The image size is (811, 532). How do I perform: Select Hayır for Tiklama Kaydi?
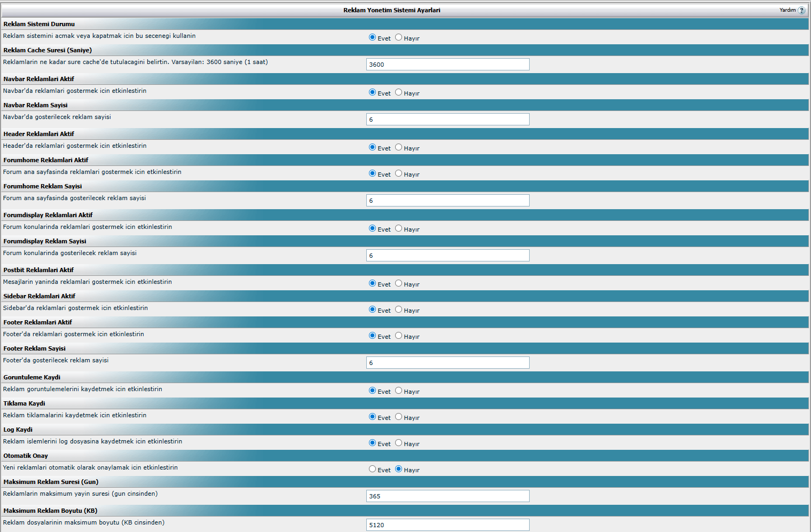point(398,417)
